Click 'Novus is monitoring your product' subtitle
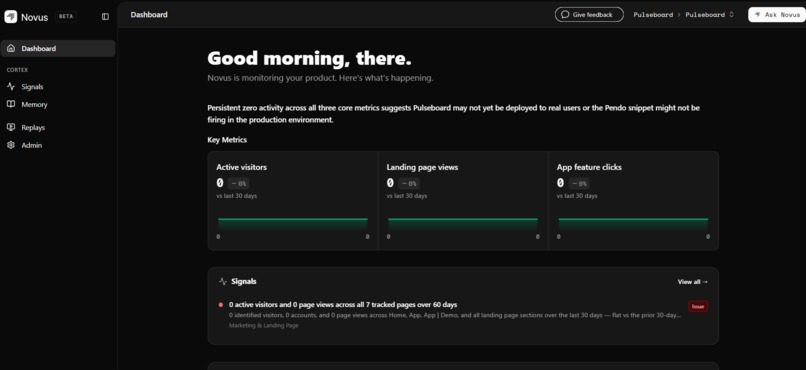Screen dimensions: 806x370 tap(320, 78)
